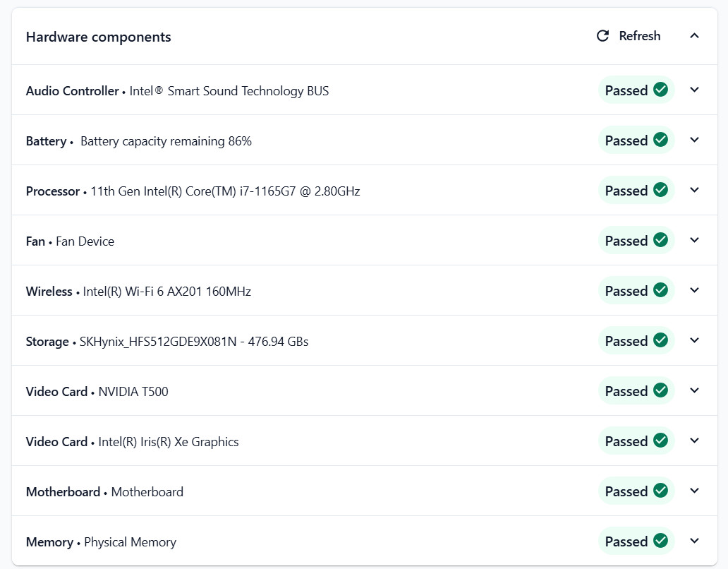Screen dimensions: 728x569
Task: Click the Wireless row green check icon
Action: click(x=660, y=290)
